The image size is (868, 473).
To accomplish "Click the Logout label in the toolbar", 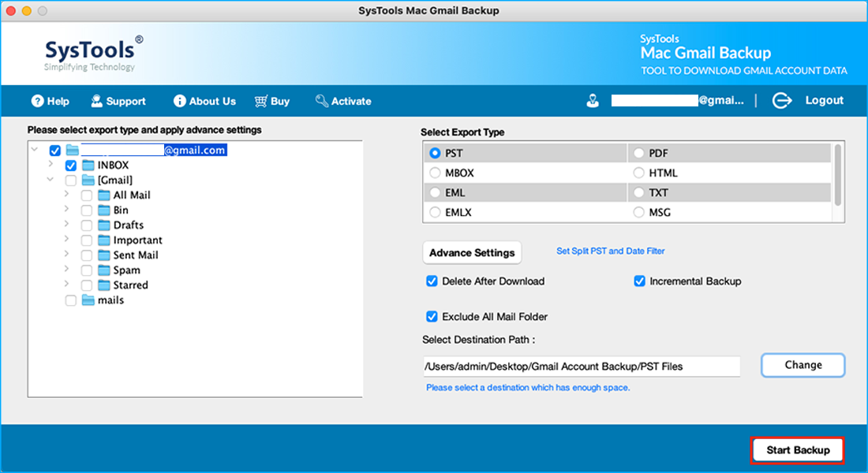I will (825, 100).
